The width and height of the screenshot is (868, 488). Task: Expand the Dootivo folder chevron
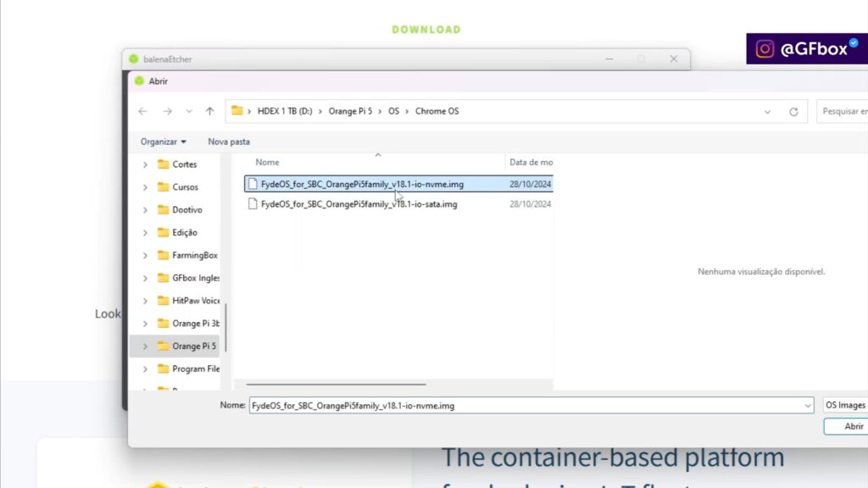point(145,210)
